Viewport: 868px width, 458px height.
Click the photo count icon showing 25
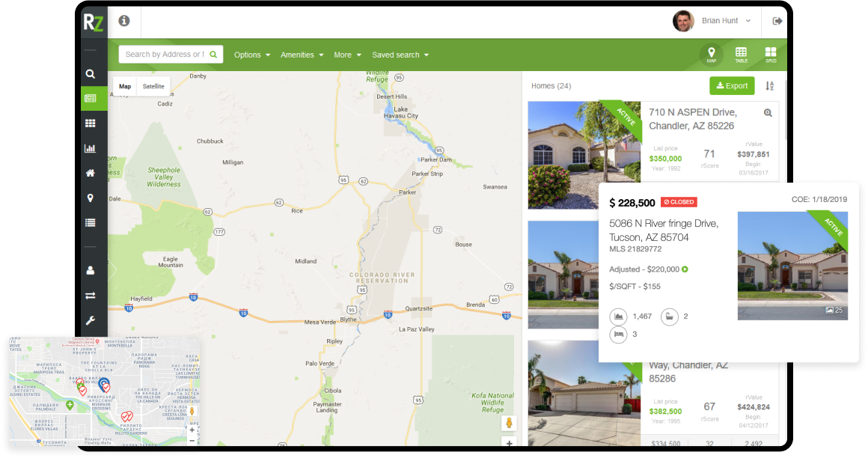pos(829,310)
